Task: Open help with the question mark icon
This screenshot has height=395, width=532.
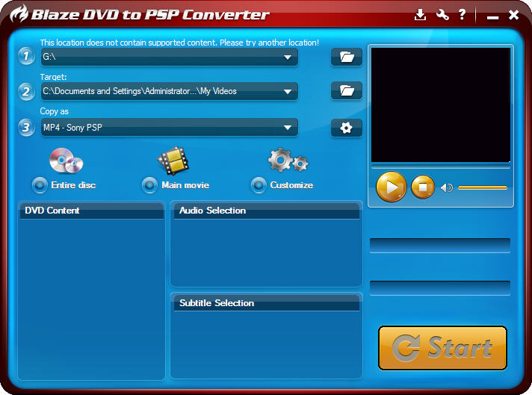Action: click(463, 14)
